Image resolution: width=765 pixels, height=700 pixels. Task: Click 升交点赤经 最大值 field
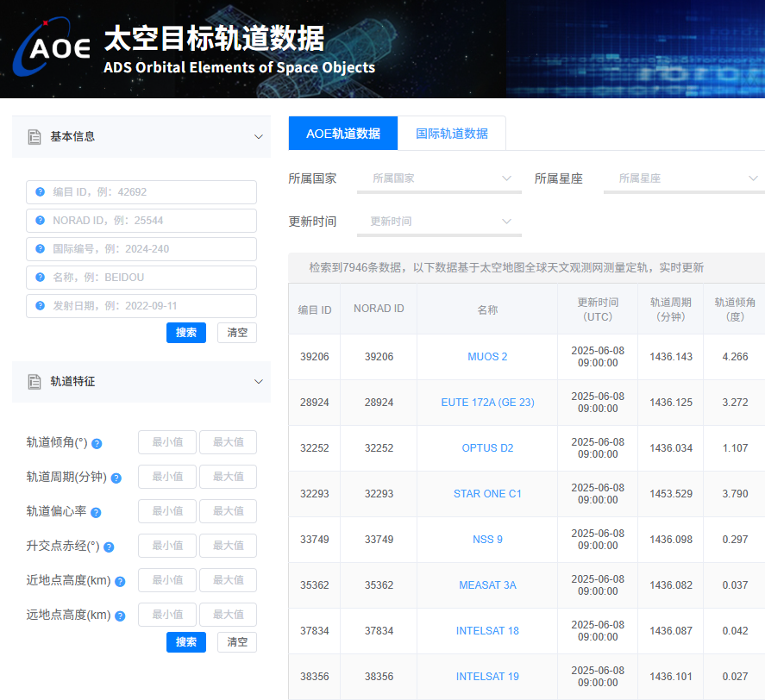(x=228, y=546)
